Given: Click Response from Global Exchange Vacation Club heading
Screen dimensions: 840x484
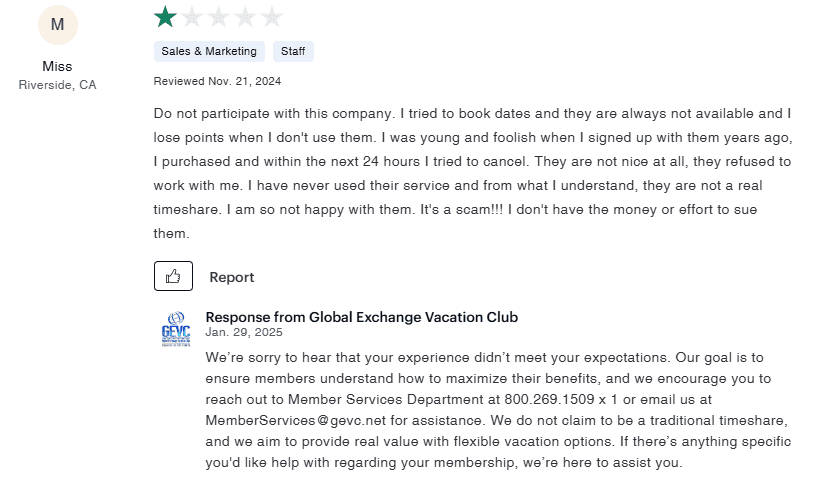Looking at the screenshot, I should pyautogui.click(x=361, y=317).
